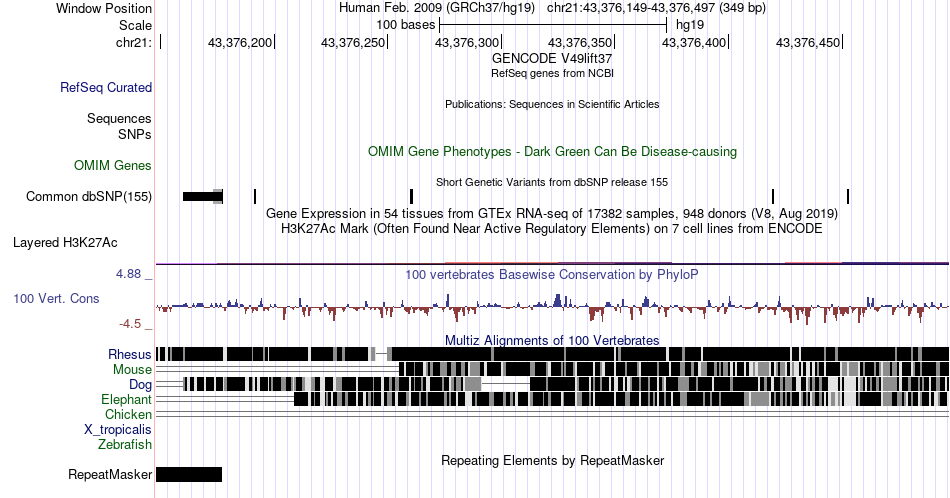Select the Mouse alignment label
Viewport: 950px width, 498px height.
click(132, 370)
